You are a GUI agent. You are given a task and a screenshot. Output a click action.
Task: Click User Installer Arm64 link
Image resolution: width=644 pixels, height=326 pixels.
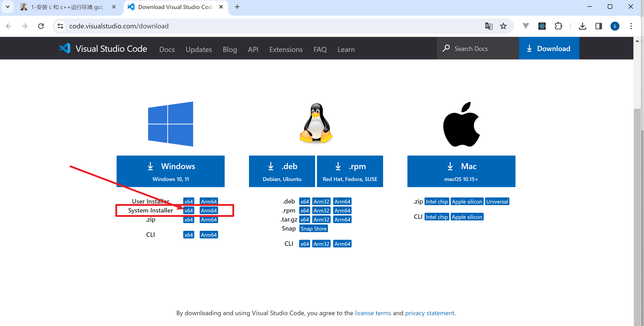(209, 201)
